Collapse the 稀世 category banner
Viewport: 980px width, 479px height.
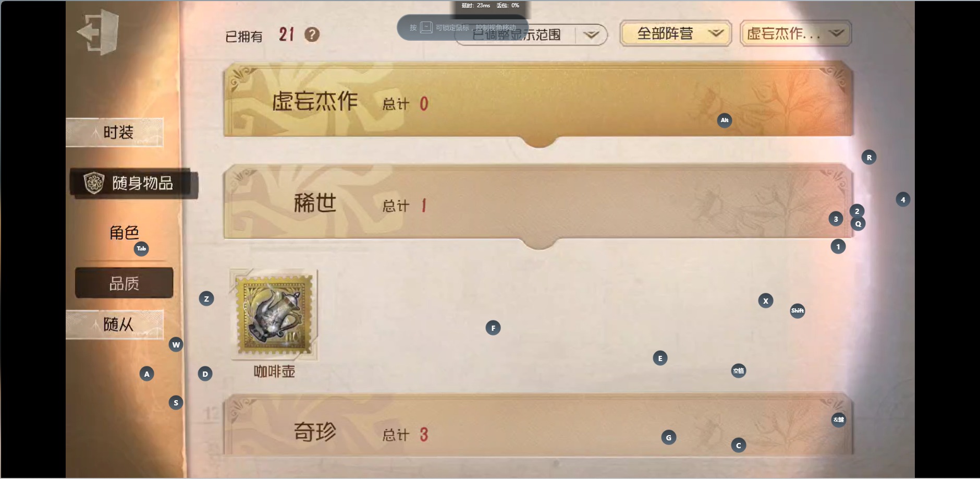coord(538,203)
